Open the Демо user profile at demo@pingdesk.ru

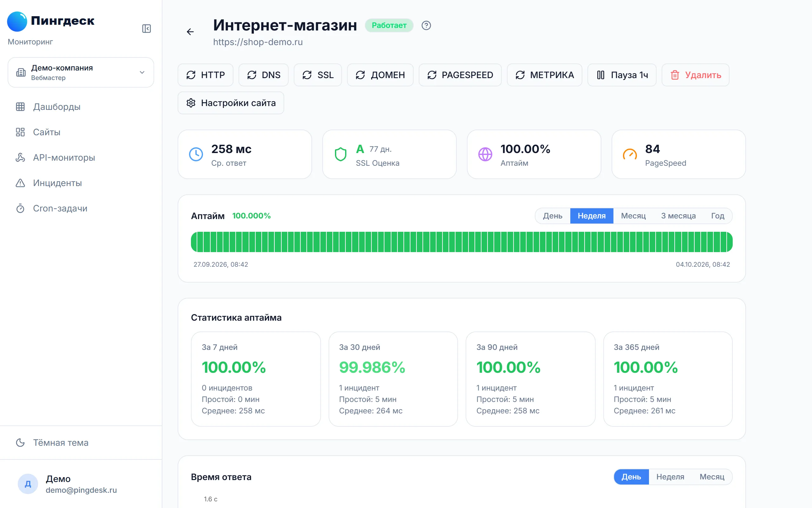(81, 484)
